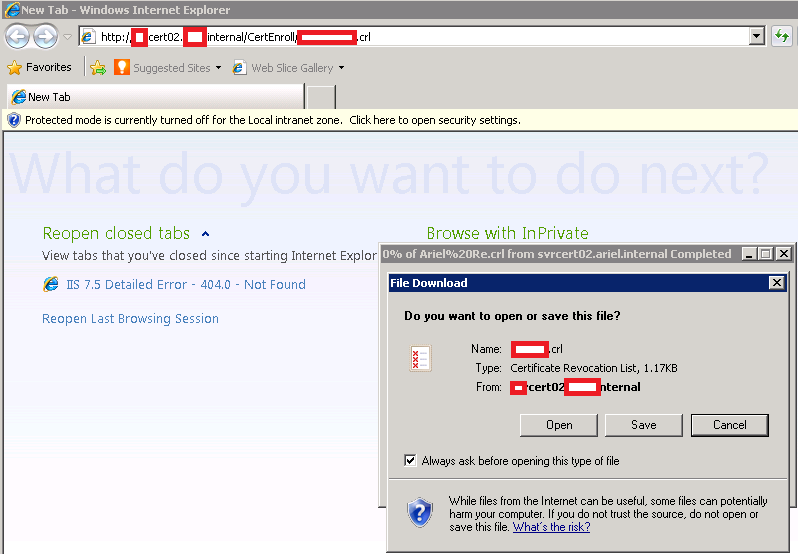
Task: Click the IE logo in title bar
Action: coord(11,10)
